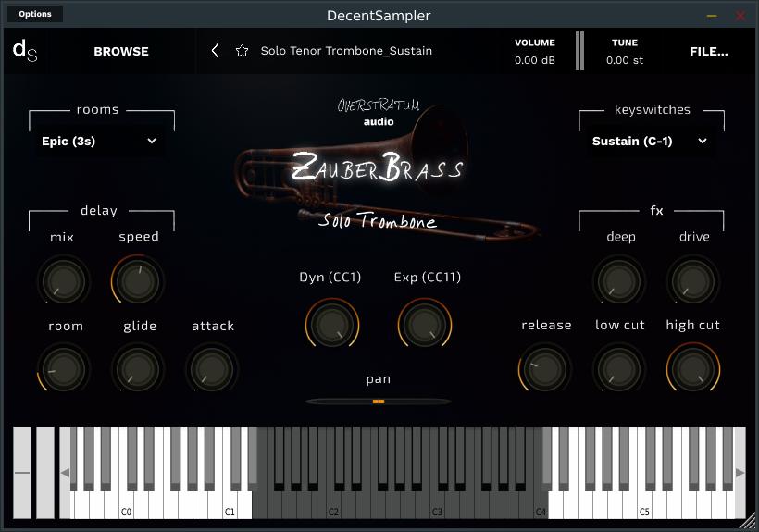Click the C4 piano key
The width and height of the screenshot is (759, 532).
(x=541, y=505)
